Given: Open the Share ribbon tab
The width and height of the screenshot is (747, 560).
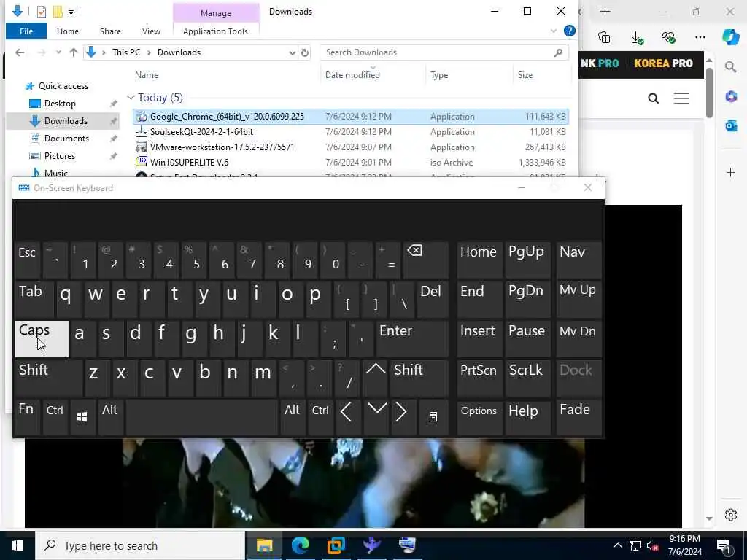Looking at the screenshot, I should click(x=110, y=31).
